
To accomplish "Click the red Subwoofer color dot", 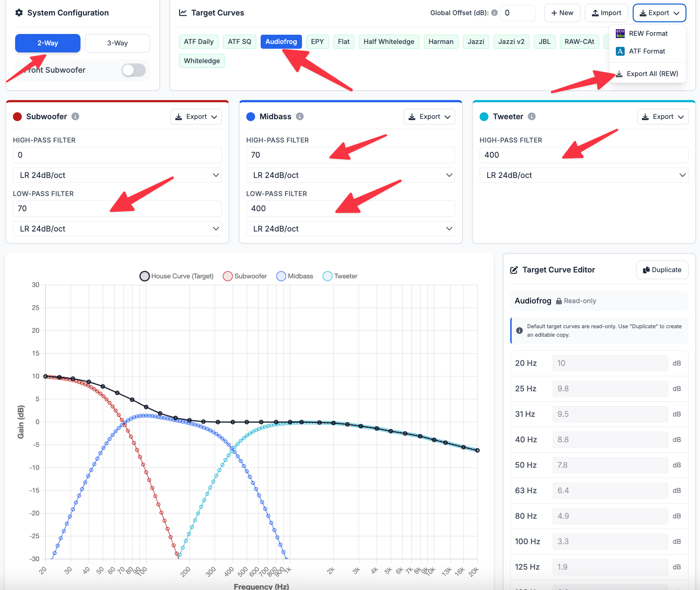I will (x=17, y=117).
